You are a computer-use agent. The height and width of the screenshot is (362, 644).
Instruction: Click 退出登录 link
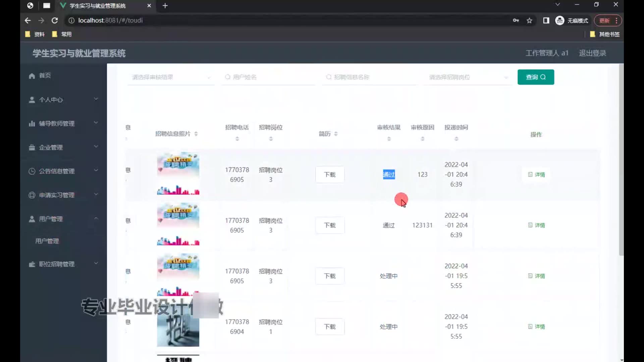(x=592, y=53)
